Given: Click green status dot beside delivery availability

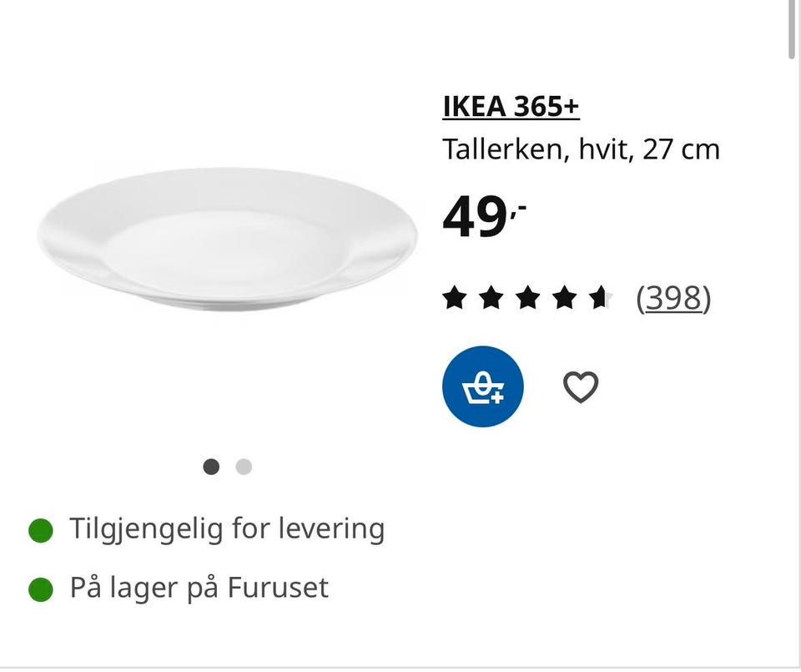Looking at the screenshot, I should tap(41, 530).
